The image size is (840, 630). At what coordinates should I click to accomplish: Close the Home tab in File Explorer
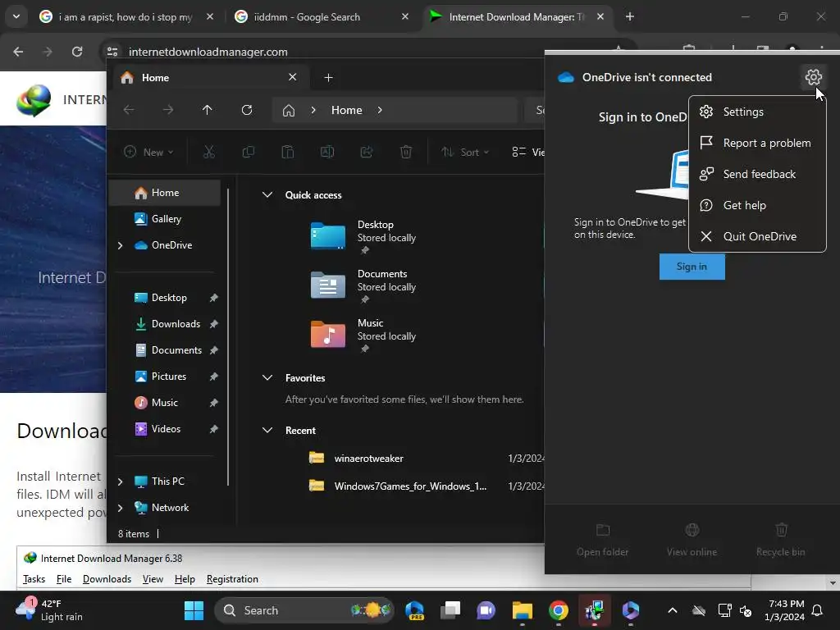pos(293,77)
